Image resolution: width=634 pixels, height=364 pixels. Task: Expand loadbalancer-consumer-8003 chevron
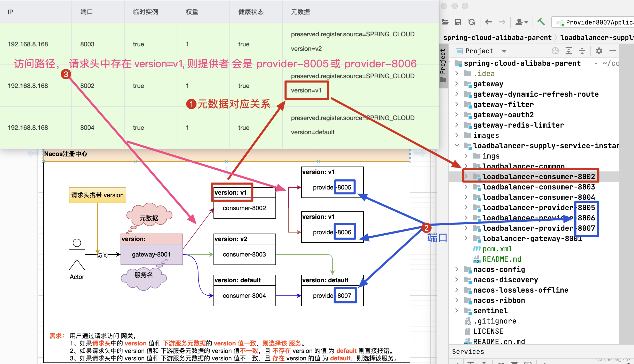pos(466,187)
